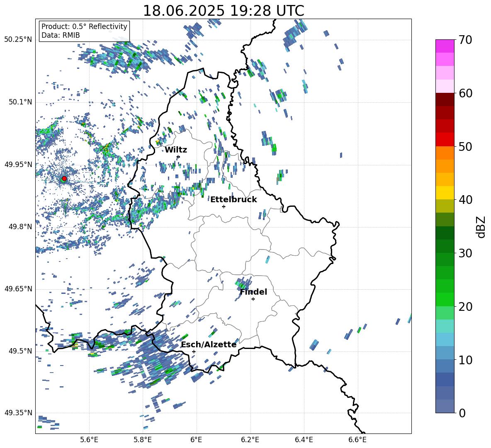Click the Wiltz location cross marker
Screen dimensions: 491x448
178,157
